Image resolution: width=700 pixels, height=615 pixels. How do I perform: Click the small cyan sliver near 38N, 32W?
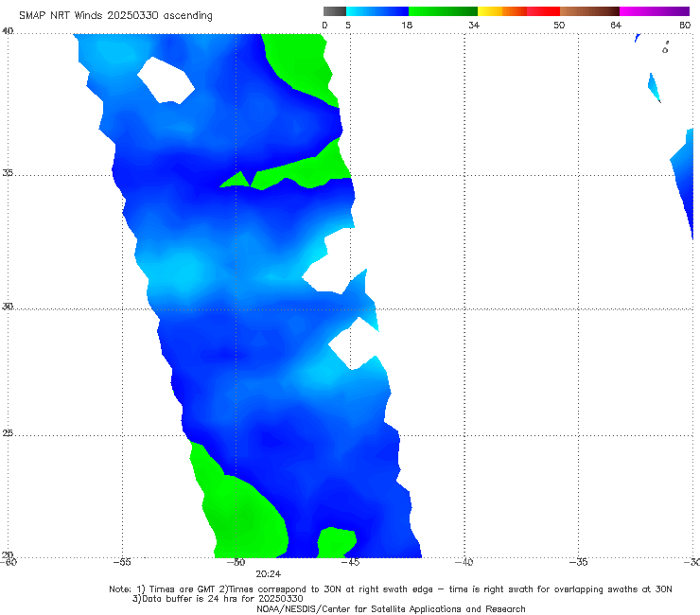click(x=654, y=88)
